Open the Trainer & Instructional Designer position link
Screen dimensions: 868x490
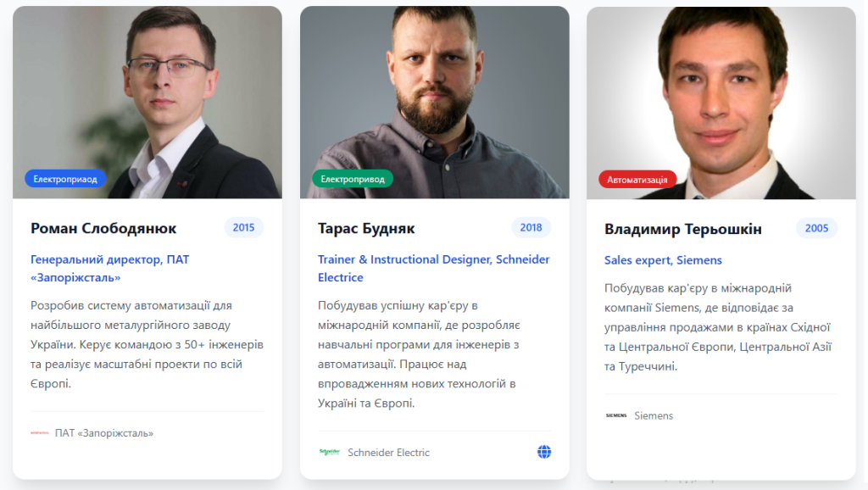[x=433, y=268]
